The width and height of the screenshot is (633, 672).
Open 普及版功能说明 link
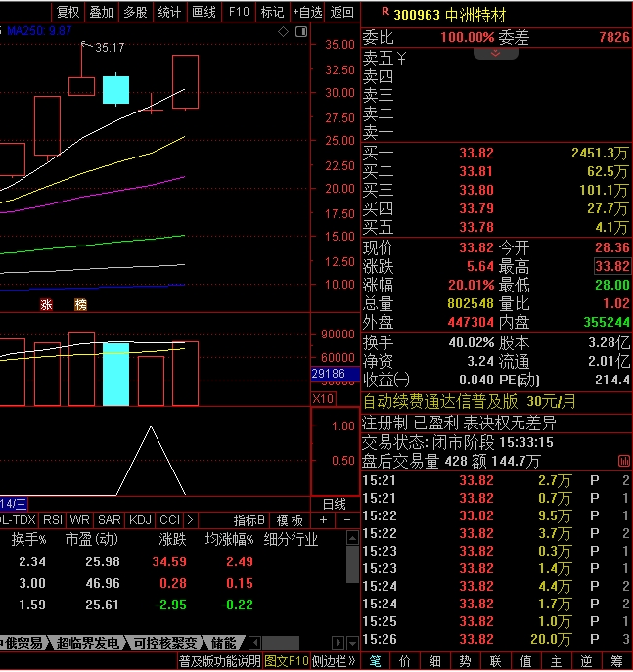(219, 661)
